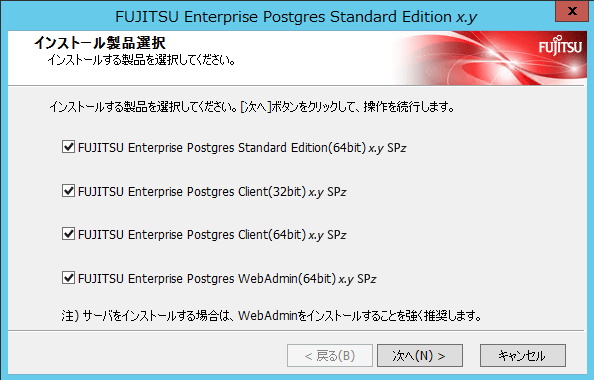Click the red swirl banner graphic

pyautogui.click(x=489, y=58)
